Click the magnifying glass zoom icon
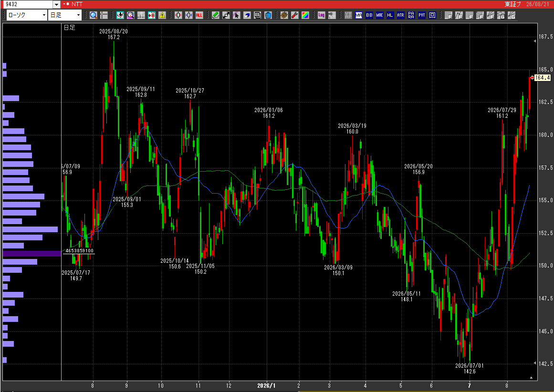Viewport: 554px width, 392px height. (x=93, y=15)
